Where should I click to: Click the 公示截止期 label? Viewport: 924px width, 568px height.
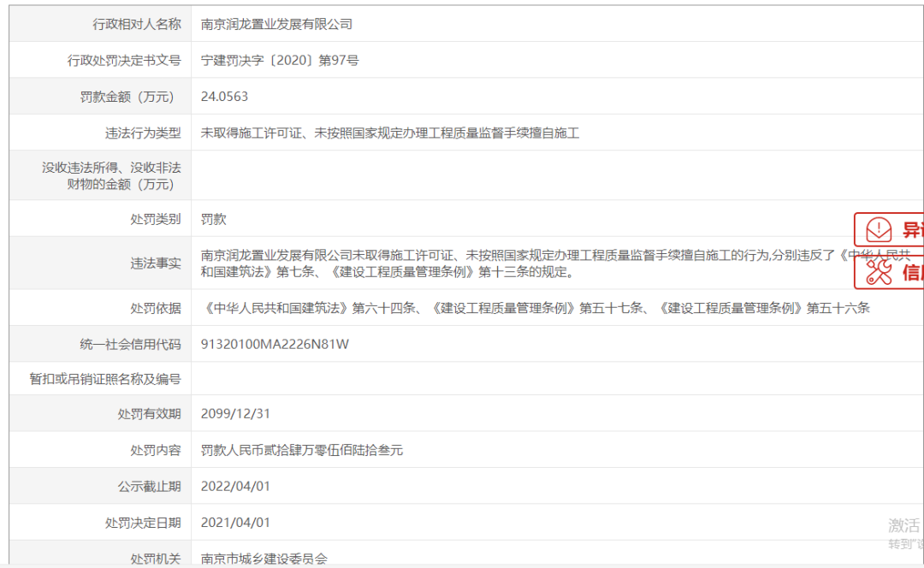tap(149, 487)
